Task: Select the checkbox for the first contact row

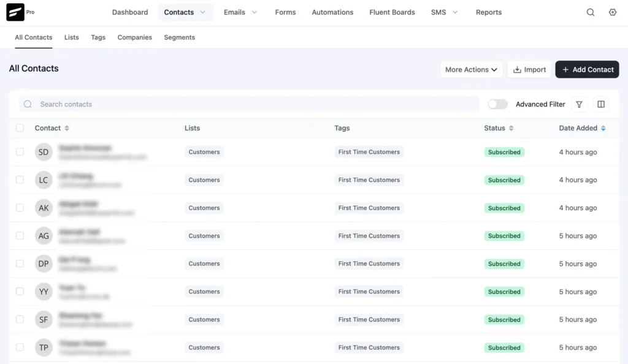Action: [20, 152]
